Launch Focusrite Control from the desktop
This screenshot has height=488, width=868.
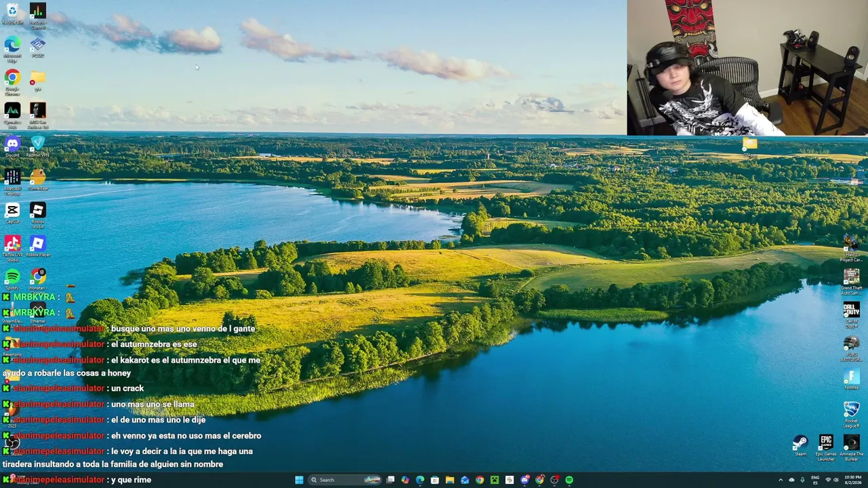[38, 16]
